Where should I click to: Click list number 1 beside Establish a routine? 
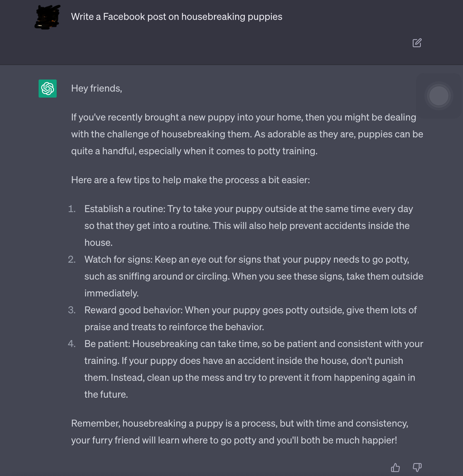[72, 209]
